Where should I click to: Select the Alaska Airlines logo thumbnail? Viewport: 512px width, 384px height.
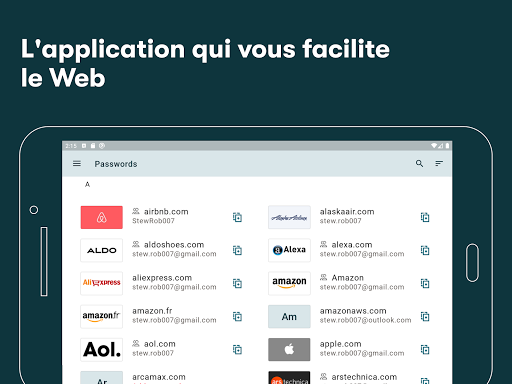289,217
